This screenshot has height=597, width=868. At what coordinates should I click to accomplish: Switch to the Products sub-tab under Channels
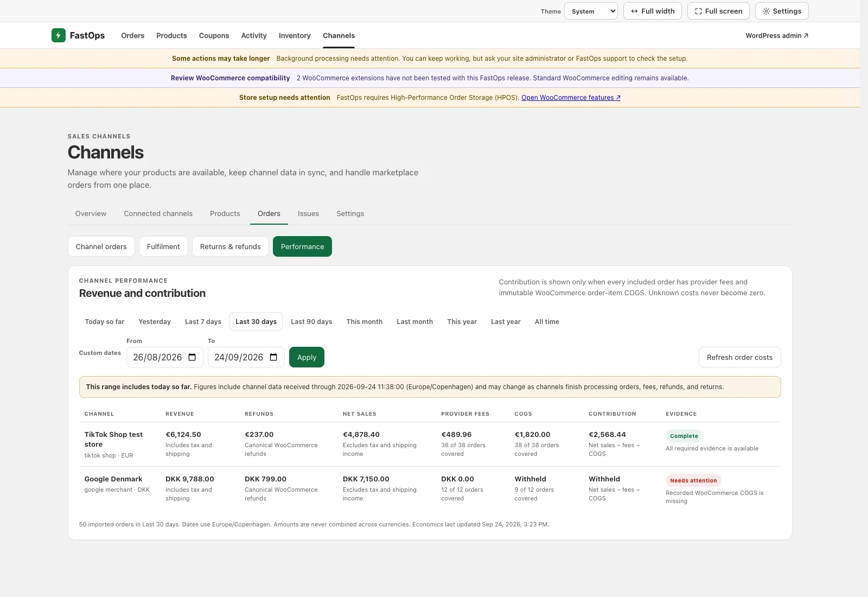(225, 214)
